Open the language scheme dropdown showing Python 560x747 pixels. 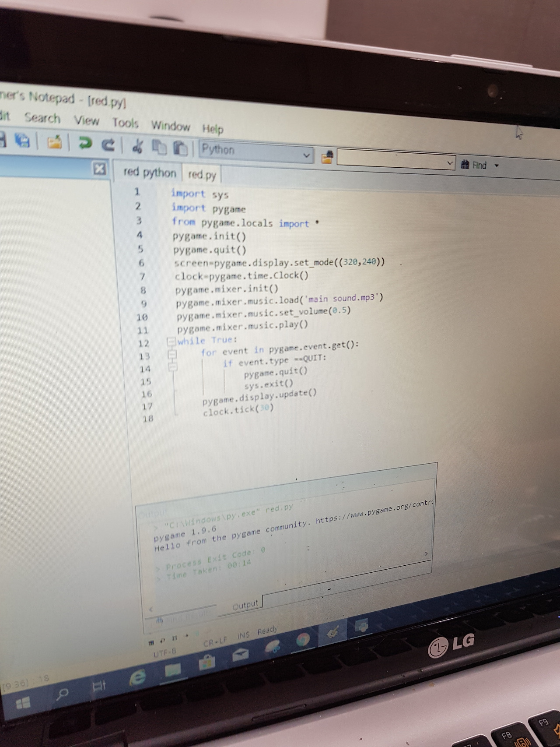click(256, 152)
